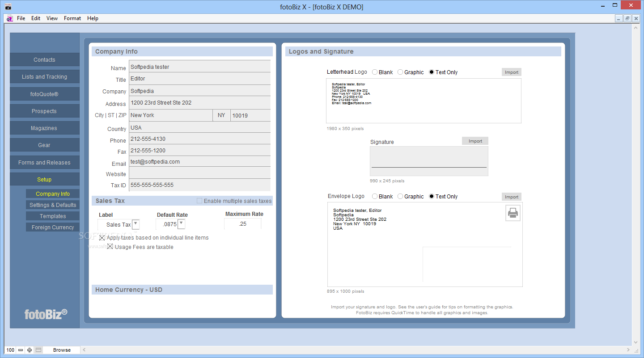644x358 pixels.
Task: Click the printer icon in Envelope Logo preview
Action: coord(513,213)
